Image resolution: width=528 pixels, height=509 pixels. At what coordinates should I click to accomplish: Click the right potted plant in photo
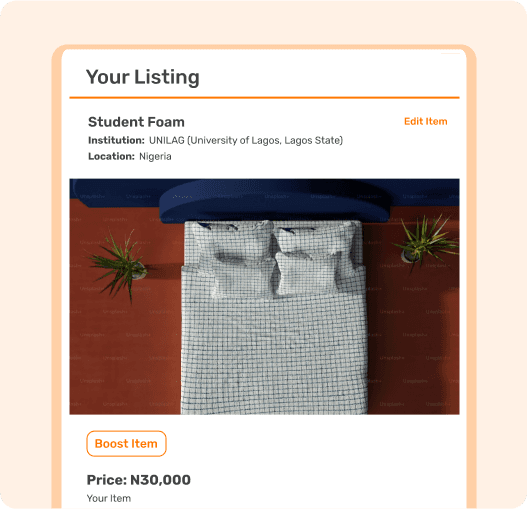[426, 242]
